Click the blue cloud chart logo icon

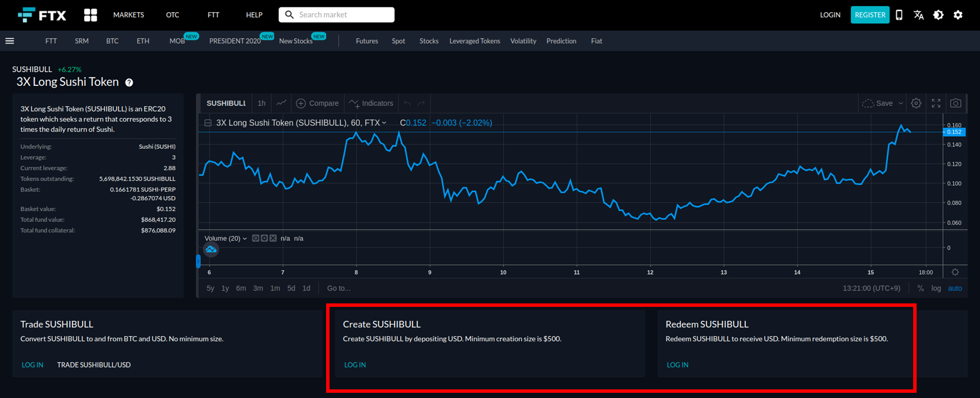(x=211, y=250)
